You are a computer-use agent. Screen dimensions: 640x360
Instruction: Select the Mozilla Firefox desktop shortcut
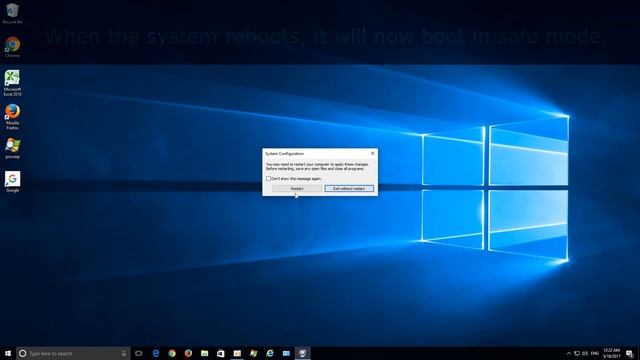[12, 117]
